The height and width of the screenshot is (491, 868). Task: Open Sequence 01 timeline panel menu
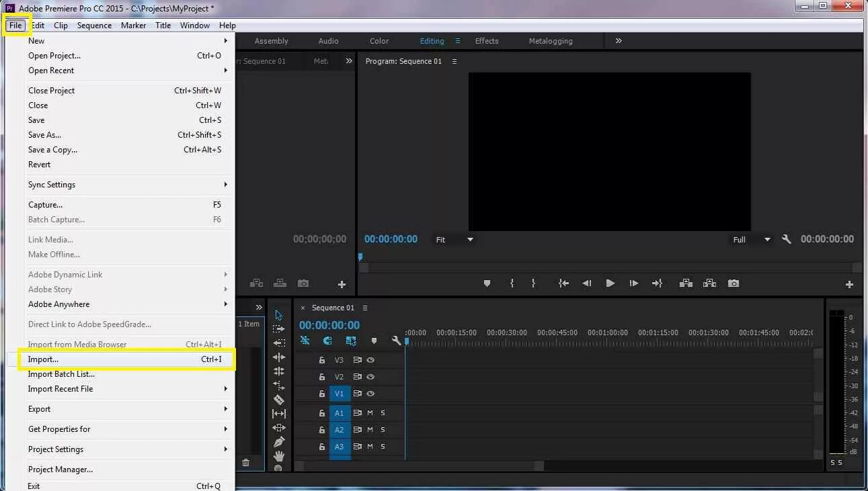click(365, 308)
